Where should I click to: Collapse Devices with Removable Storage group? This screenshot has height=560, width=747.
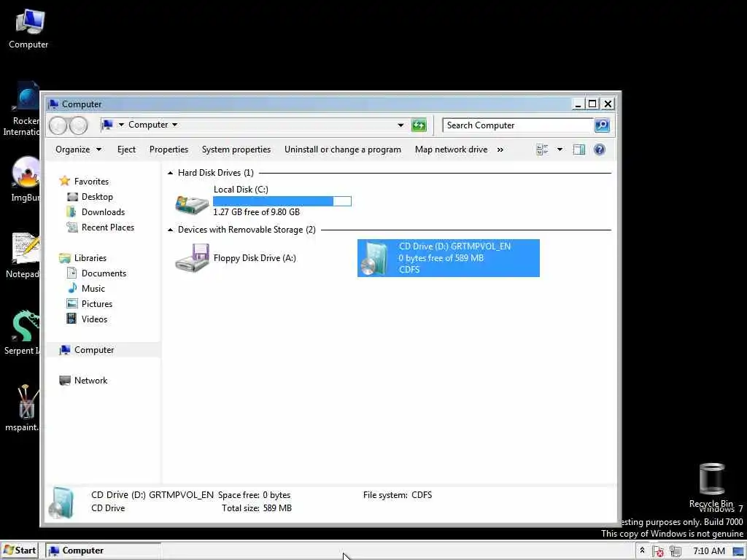171,230
